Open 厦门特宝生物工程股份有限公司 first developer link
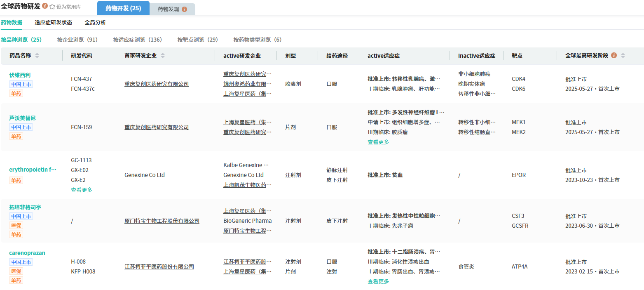Viewport: 644px width, 290px height. [x=162, y=221]
